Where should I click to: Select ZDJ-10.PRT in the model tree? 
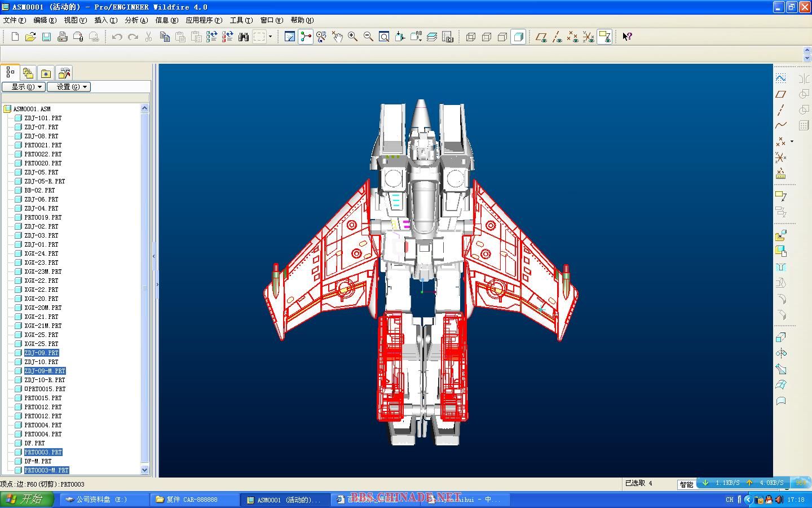(x=41, y=362)
